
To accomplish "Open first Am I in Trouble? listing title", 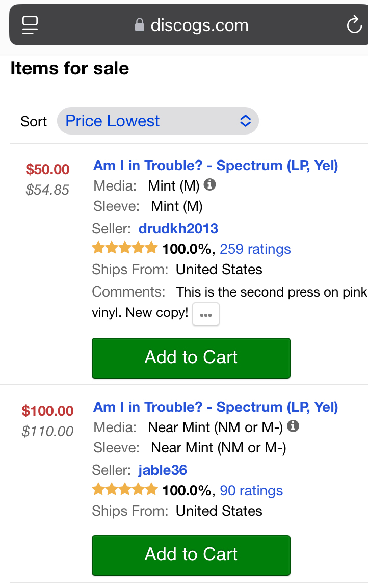I will 216,166.
